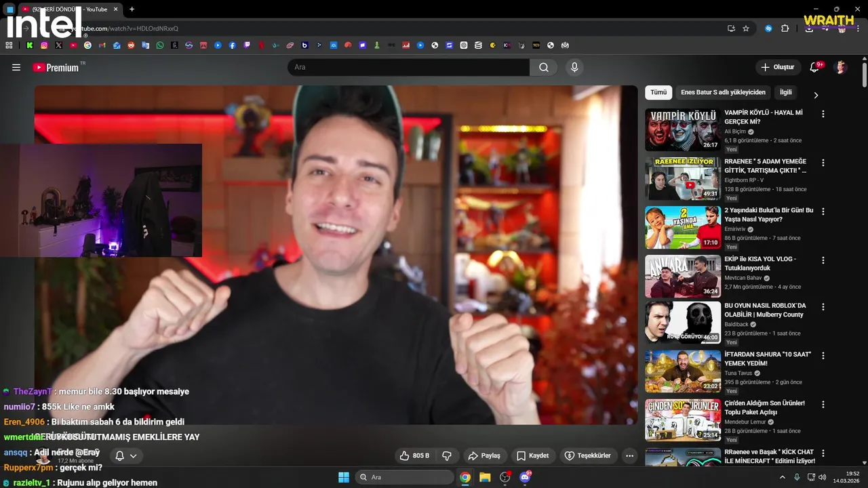This screenshot has height=488, width=868.
Task: Open Chrome extensions puzzle icon
Action: coord(785,28)
